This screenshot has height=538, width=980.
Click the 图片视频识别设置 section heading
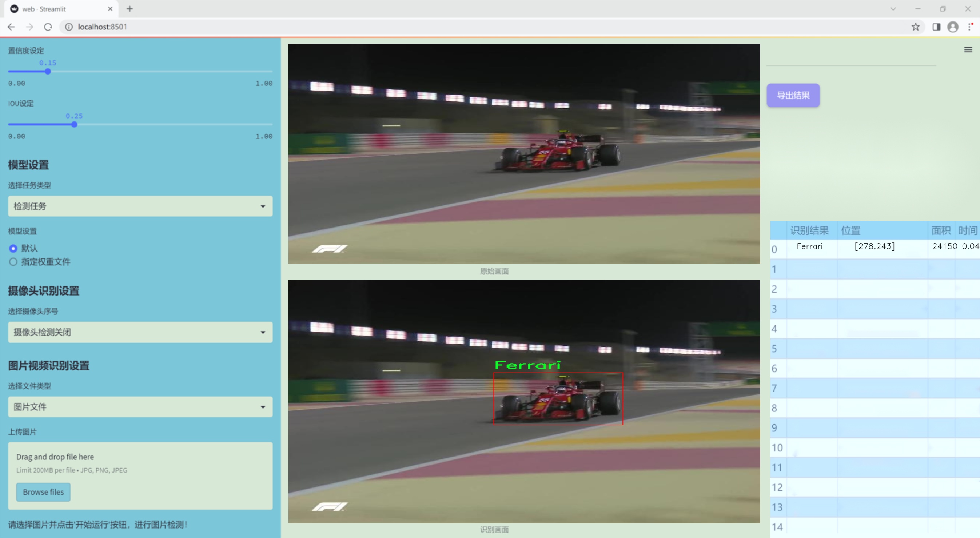(49, 365)
